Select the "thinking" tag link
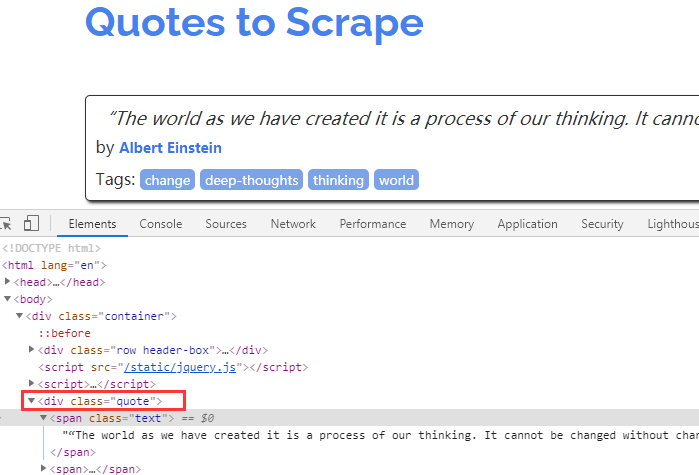The height and width of the screenshot is (475, 699). click(338, 180)
